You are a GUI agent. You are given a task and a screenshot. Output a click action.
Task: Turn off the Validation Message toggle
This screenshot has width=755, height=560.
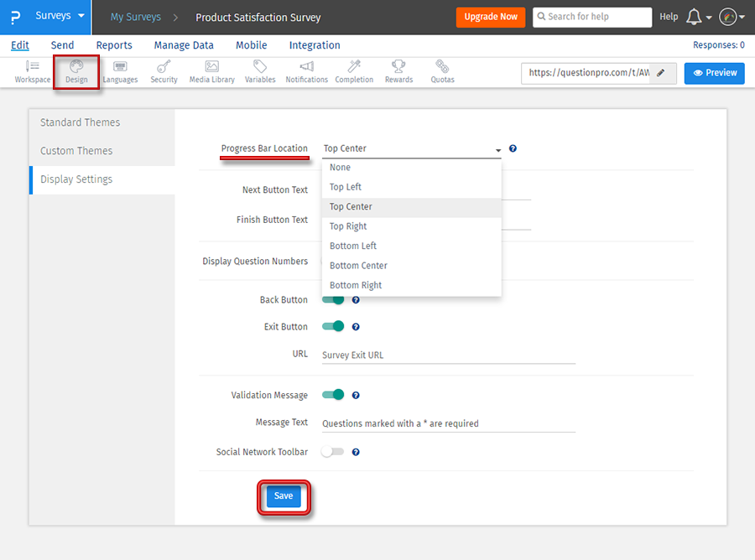coord(334,395)
